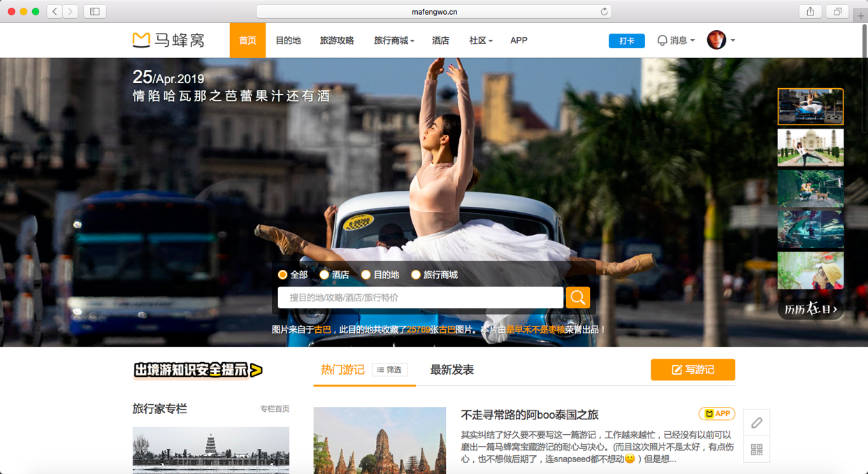Select the 酒店 radio option
This screenshot has height=474, width=868.
tap(324, 275)
